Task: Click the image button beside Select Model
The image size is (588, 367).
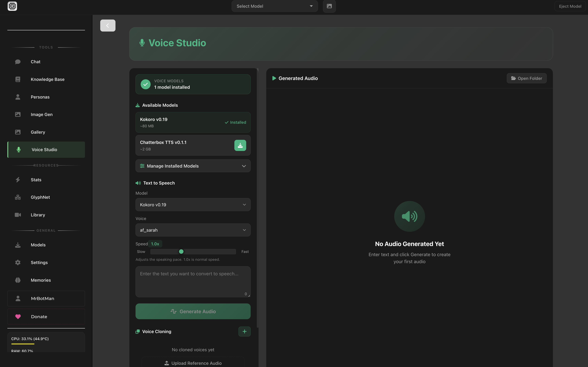Action: pos(329,6)
